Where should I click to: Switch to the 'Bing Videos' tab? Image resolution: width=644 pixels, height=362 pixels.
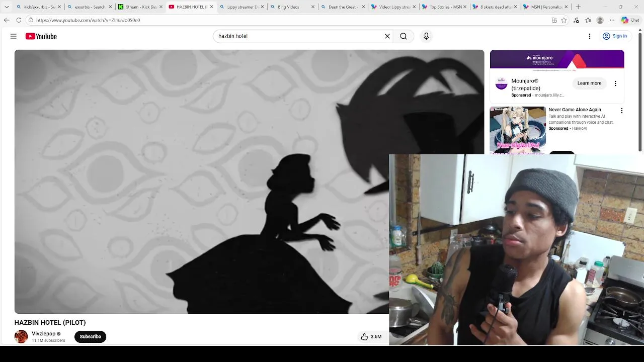click(x=292, y=7)
